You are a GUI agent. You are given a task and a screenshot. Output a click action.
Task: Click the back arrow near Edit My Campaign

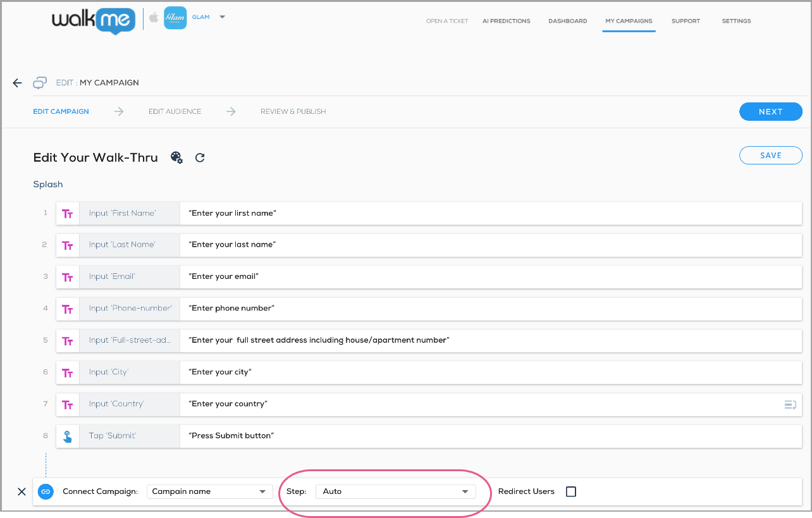click(17, 83)
